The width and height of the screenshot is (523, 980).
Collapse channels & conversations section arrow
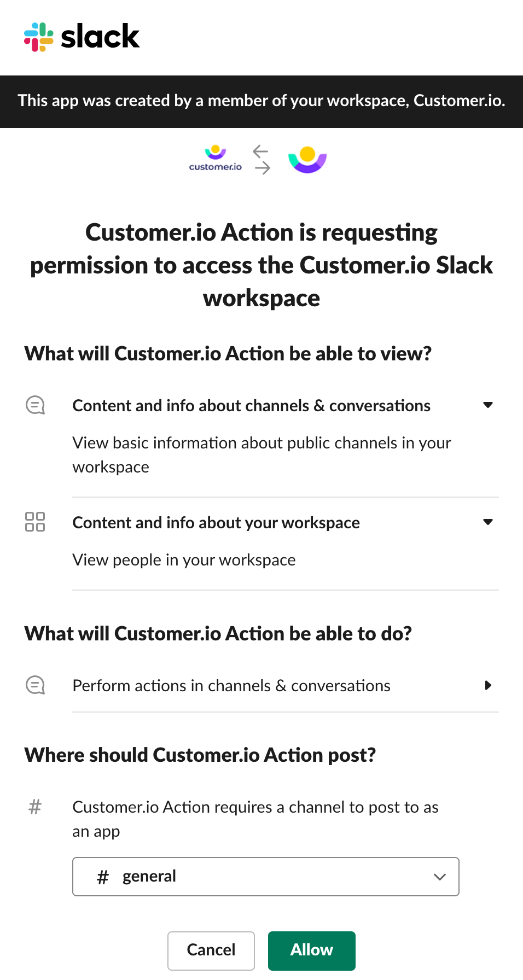[x=488, y=405]
